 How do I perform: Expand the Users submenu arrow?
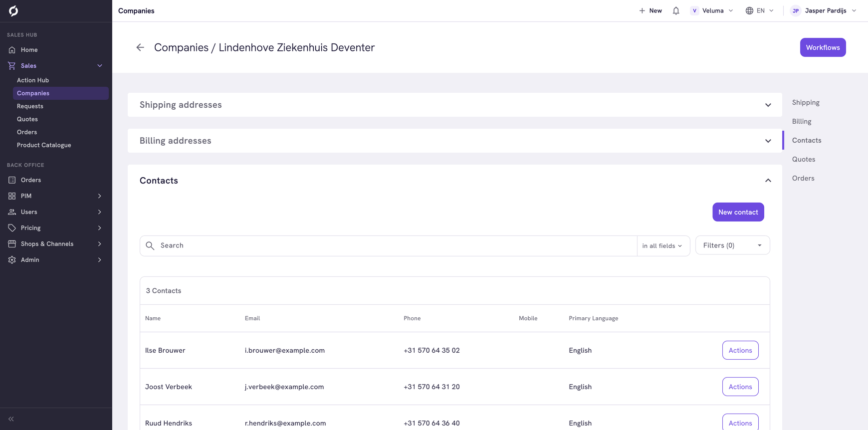click(100, 212)
